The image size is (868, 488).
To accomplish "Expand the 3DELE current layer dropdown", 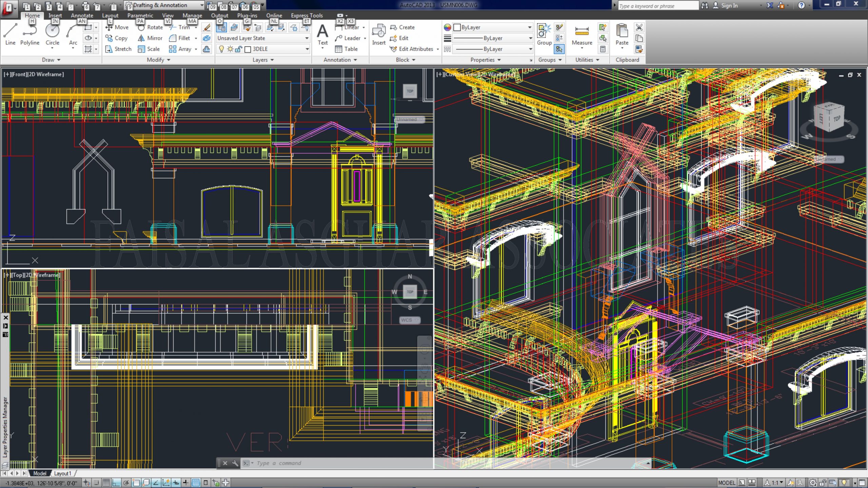I will coord(307,49).
